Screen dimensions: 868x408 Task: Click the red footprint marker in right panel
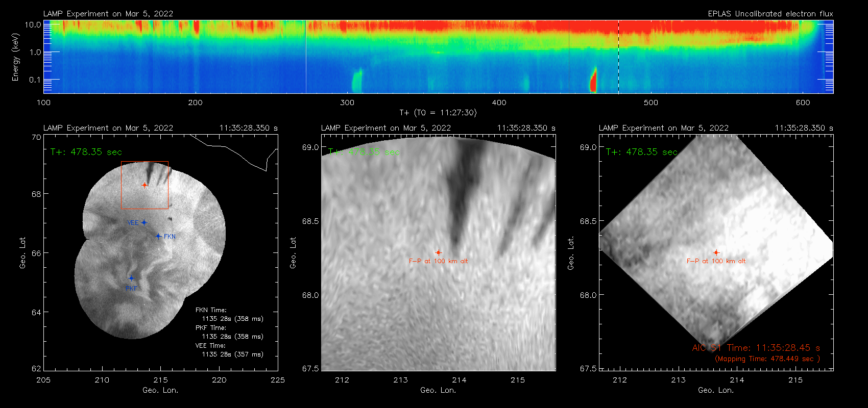716,252
